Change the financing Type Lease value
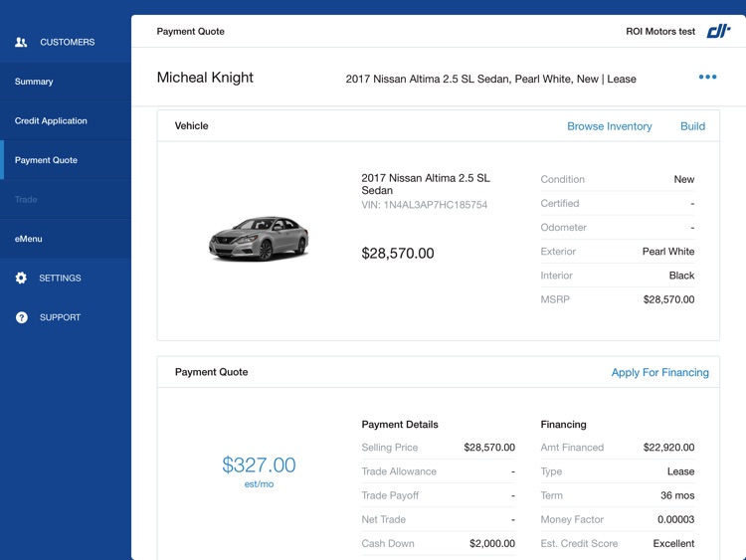746x560 pixels. [x=680, y=471]
